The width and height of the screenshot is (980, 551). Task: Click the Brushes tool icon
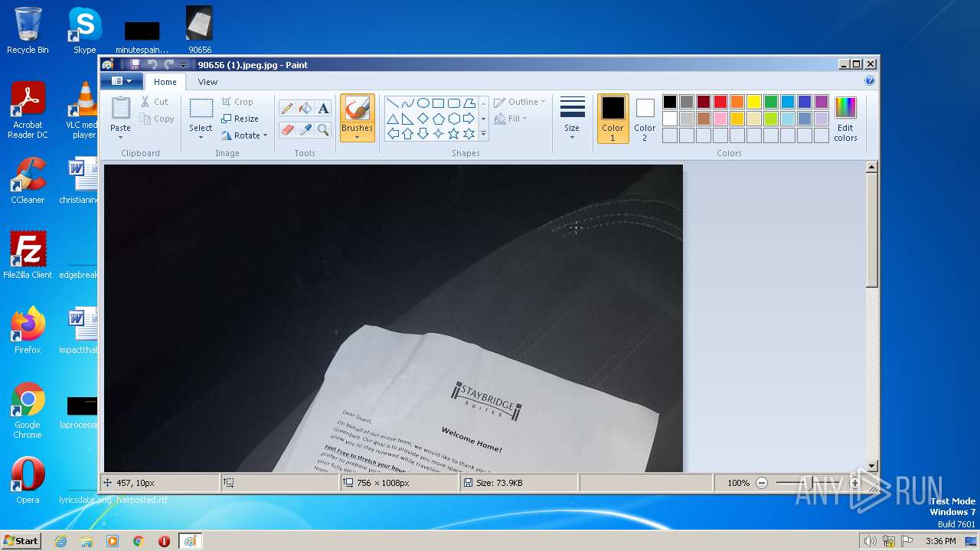pos(357,109)
